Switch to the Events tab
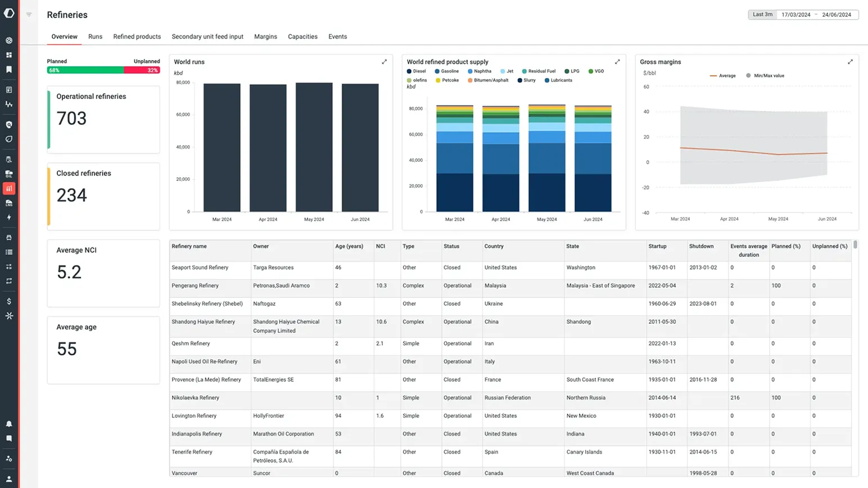Screen dimensions: 868x488 coord(338,37)
